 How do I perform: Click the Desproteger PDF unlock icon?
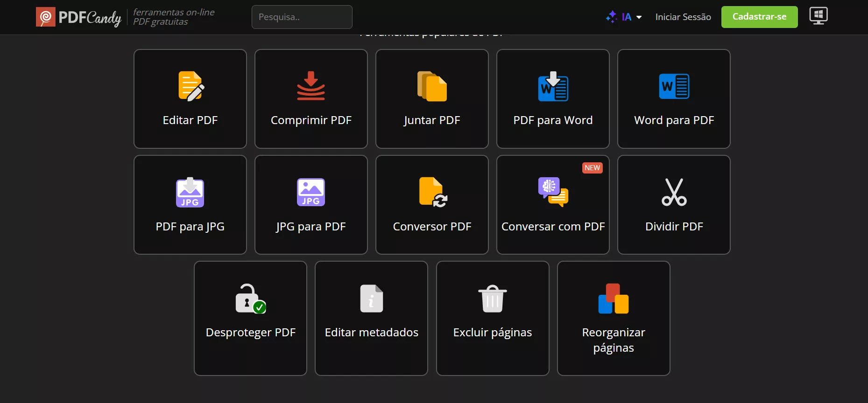point(251,299)
